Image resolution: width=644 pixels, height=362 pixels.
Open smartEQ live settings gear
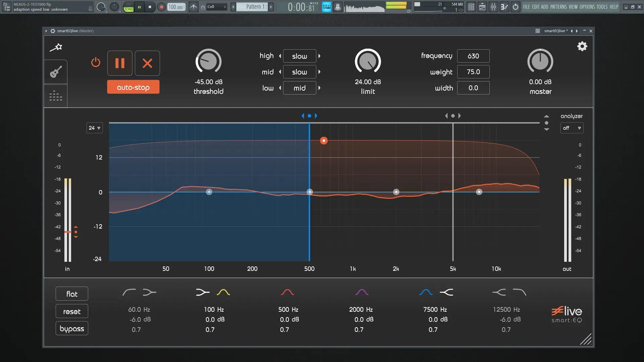coord(582,46)
